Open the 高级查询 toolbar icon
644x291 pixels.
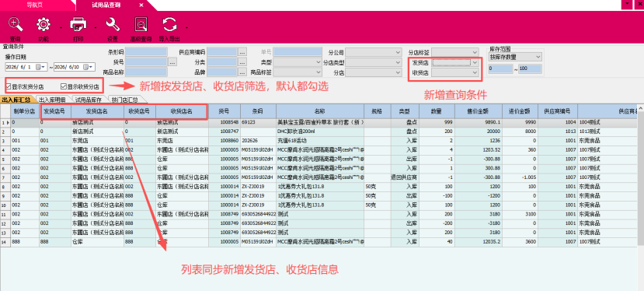(141, 25)
